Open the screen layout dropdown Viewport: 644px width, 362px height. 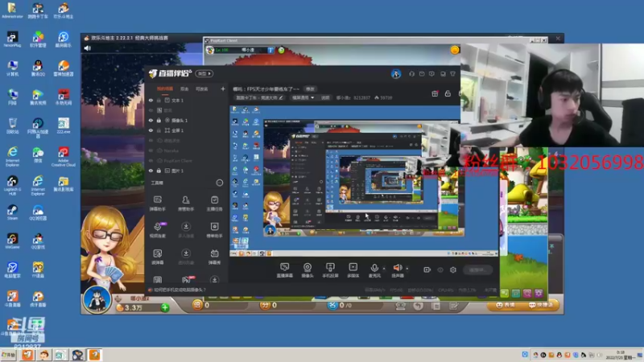[303, 97]
